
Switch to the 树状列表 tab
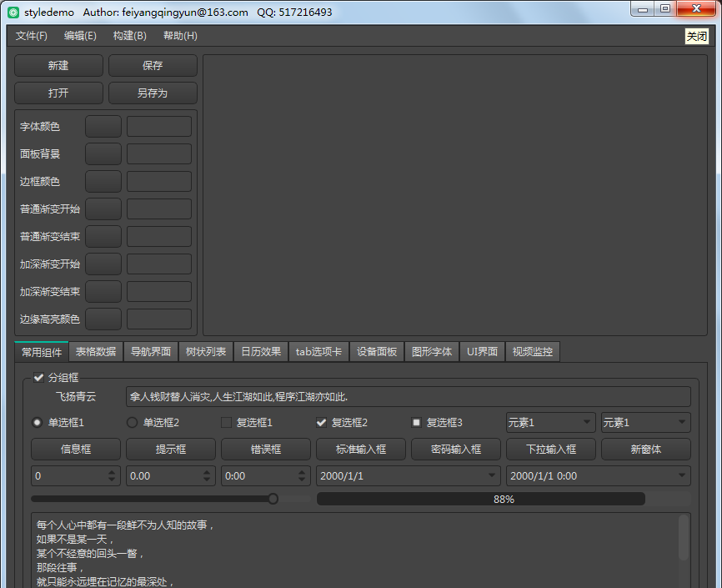point(206,352)
